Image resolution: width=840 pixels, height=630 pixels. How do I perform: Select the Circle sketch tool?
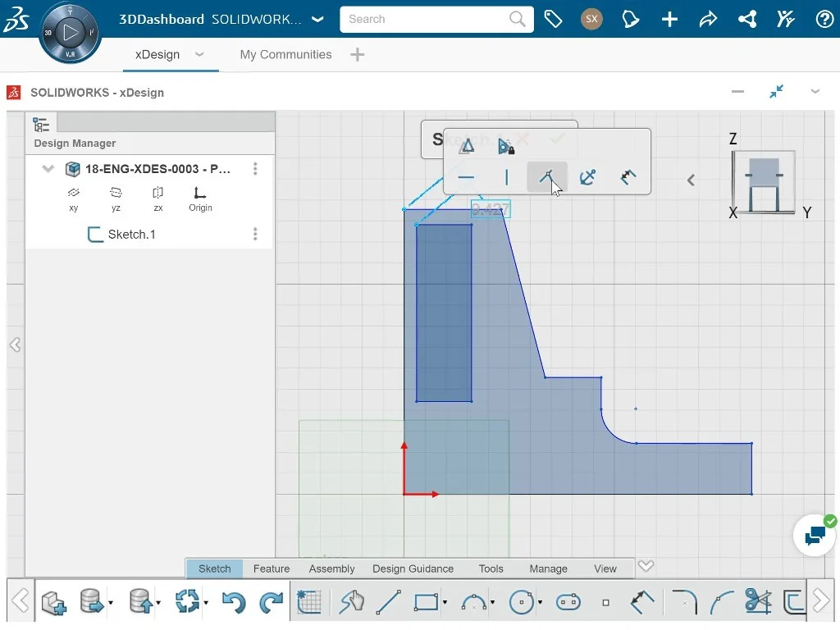tap(523, 601)
